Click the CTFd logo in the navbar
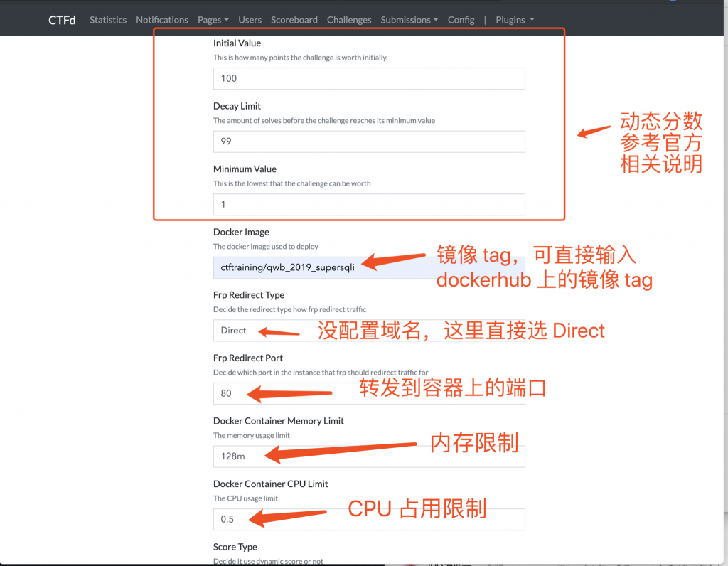Screen dimensions: 728x566 point(62,20)
